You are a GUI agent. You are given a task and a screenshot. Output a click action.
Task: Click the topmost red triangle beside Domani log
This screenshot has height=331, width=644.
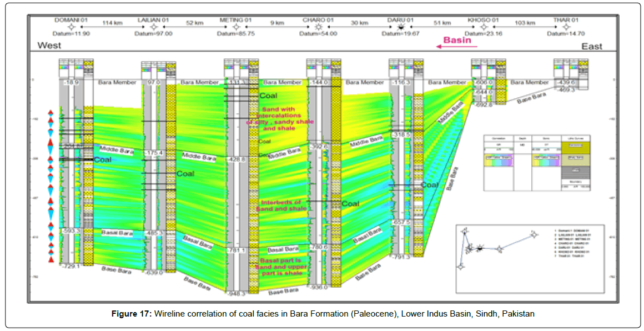pyautogui.click(x=51, y=113)
